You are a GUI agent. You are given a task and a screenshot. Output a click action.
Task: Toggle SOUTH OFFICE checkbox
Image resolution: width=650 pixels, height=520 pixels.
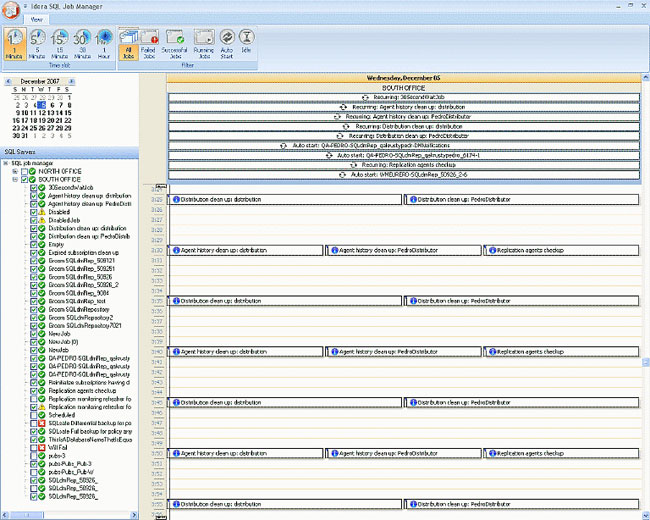click(x=24, y=180)
